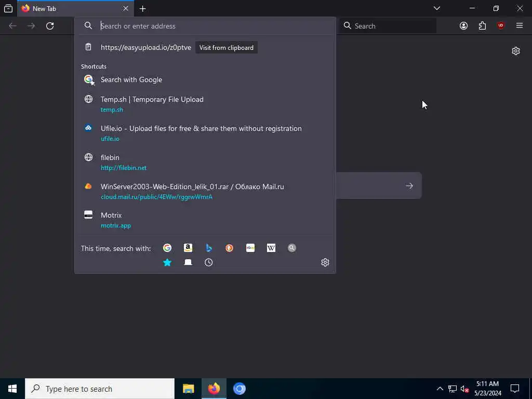
Task: Click the ufile.io URL text
Action: 110,138
